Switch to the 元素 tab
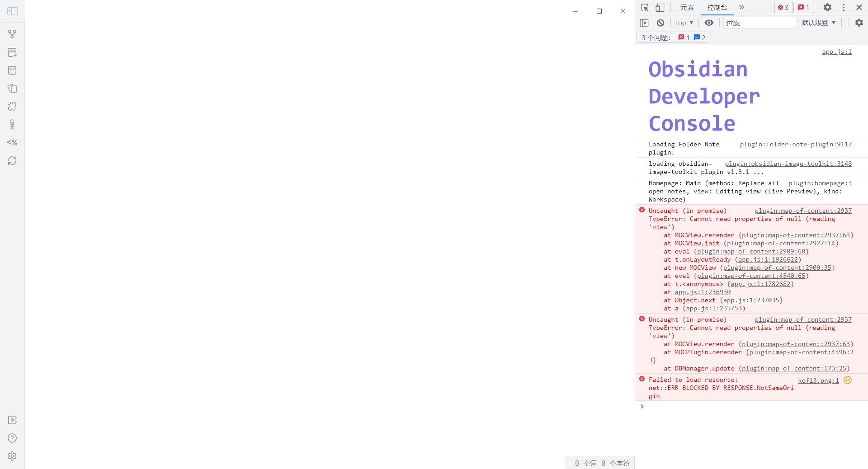This screenshot has width=868, height=469. [x=687, y=7]
